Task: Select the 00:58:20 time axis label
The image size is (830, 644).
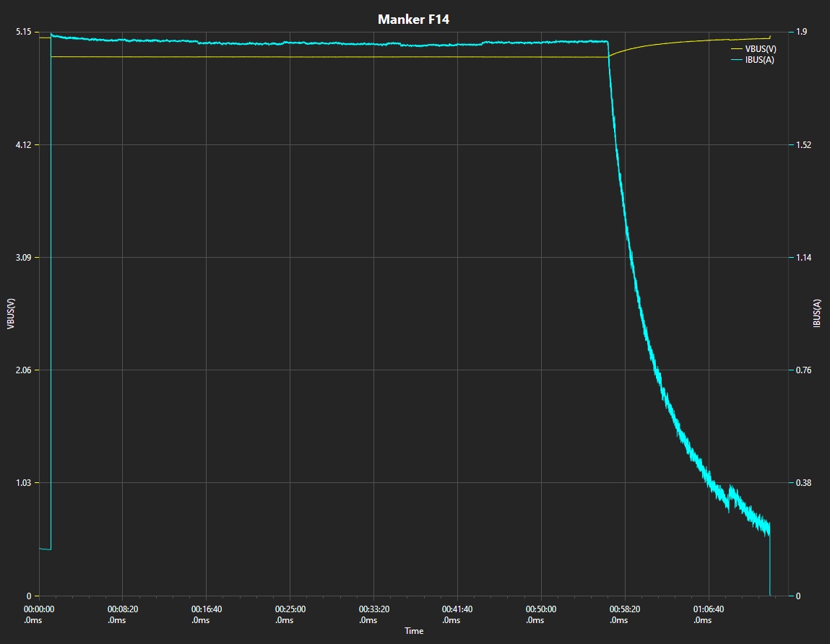Action: [625, 614]
